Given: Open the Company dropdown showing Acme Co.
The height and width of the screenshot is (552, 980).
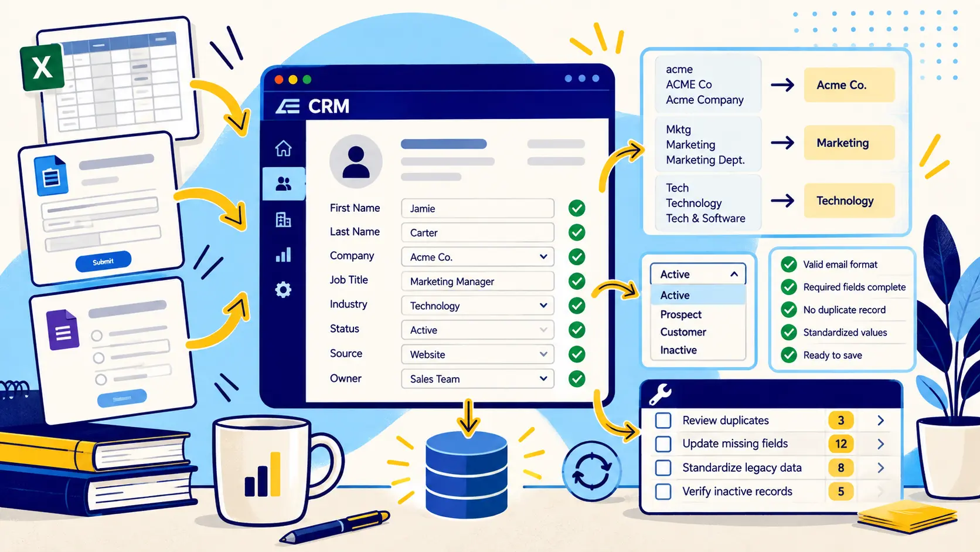Looking at the screenshot, I should pyautogui.click(x=478, y=257).
